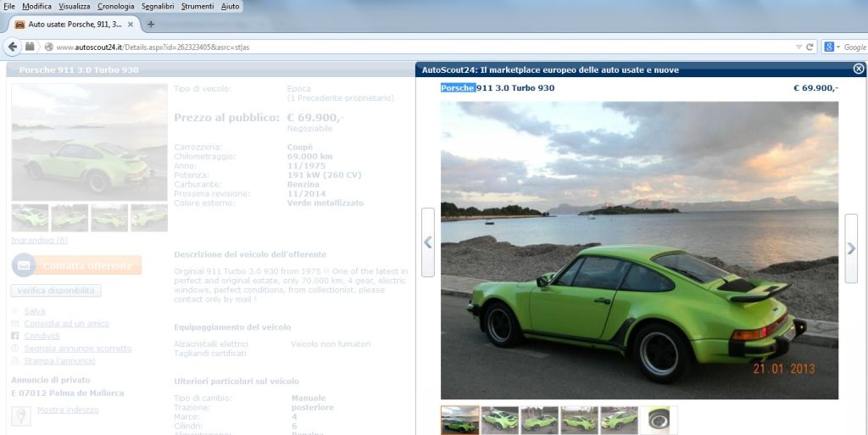The height and width of the screenshot is (435, 868).
Task: Click the Google search box
Action: coord(854,47)
